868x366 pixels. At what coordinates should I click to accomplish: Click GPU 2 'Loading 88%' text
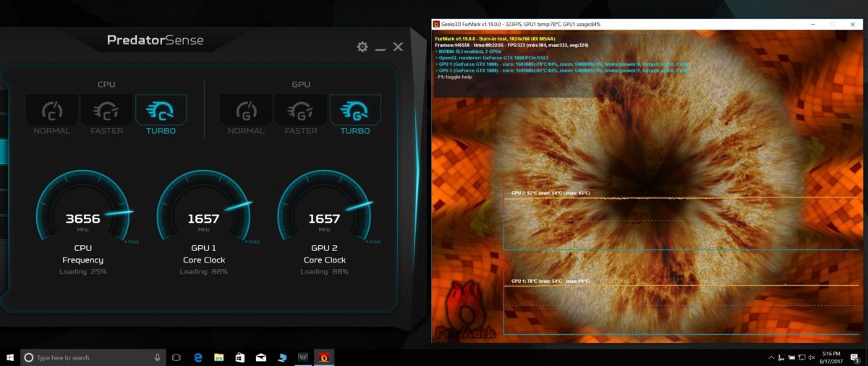pyautogui.click(x=325, y=272)
